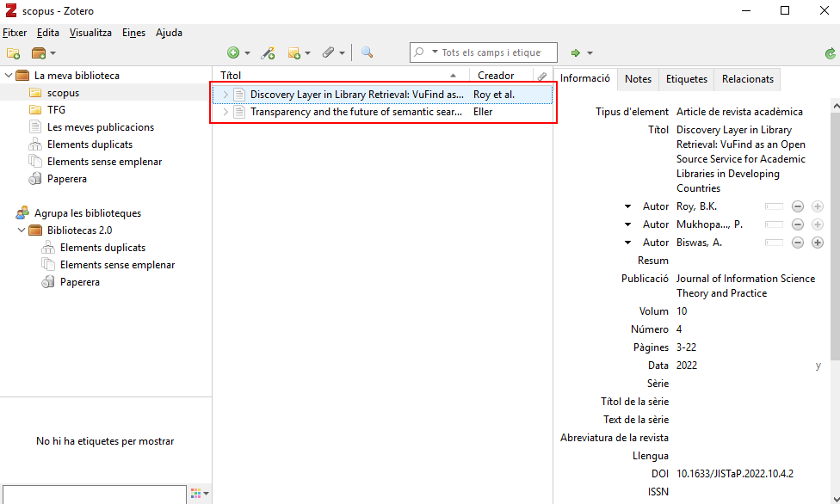Image resolution: width=840 pixels, height=504 pixels.
Task: Click Agrupa les biblioteques header
Action: [x=87, y=212]
